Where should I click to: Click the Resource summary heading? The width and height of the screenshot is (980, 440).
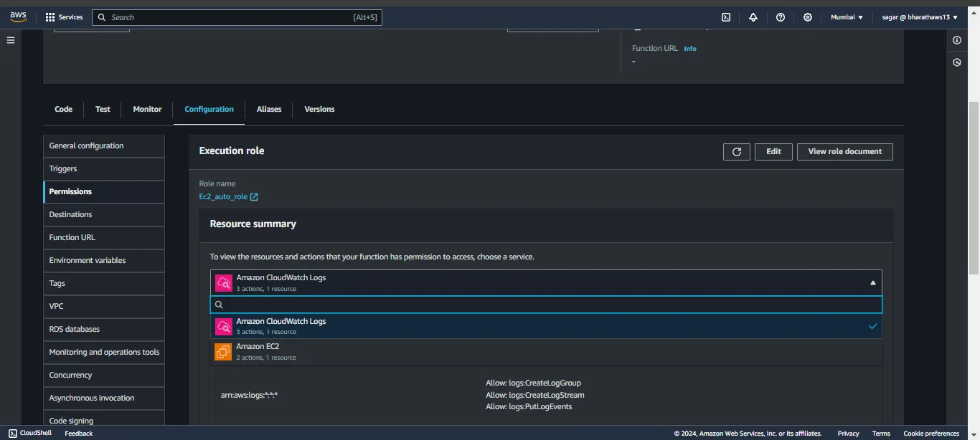pyautogui.click(x=253, y=224)
